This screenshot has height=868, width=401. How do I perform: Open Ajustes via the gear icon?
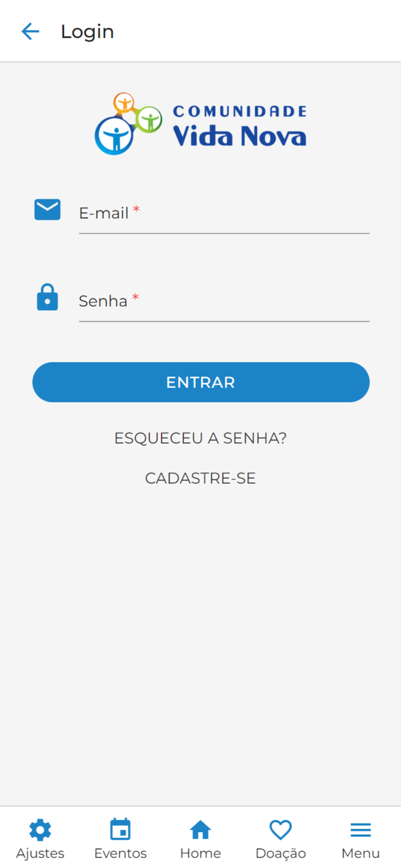pos(40,829)
